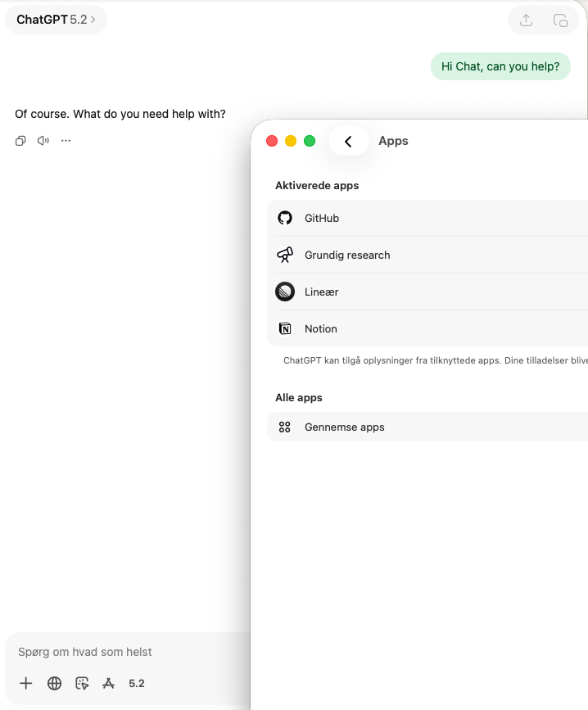Image resolution: width=588 pixels, height=710 pixels.
Task: Open the attachment plus icon
Action: [25, 683]
